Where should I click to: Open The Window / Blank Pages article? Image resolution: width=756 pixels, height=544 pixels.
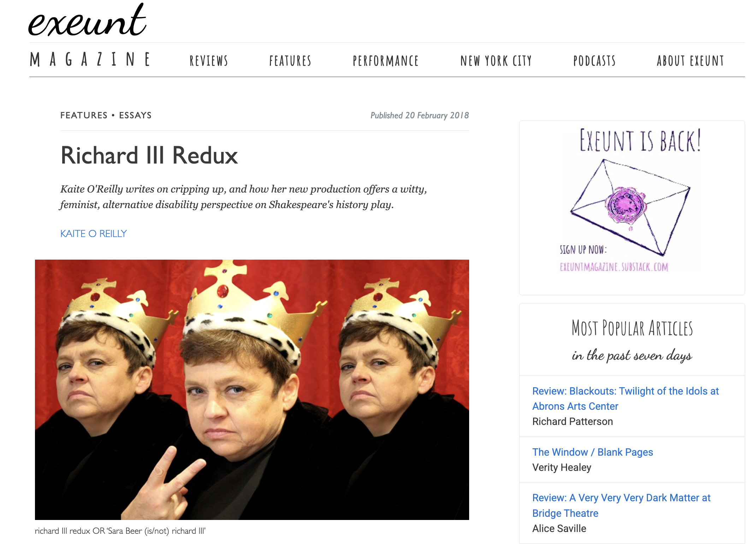592,452
